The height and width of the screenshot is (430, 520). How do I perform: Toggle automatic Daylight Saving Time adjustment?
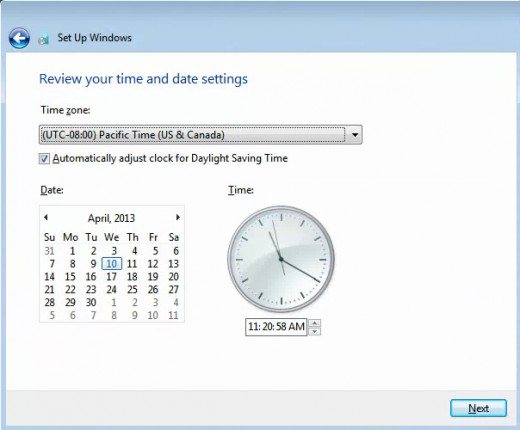(44, 159)
